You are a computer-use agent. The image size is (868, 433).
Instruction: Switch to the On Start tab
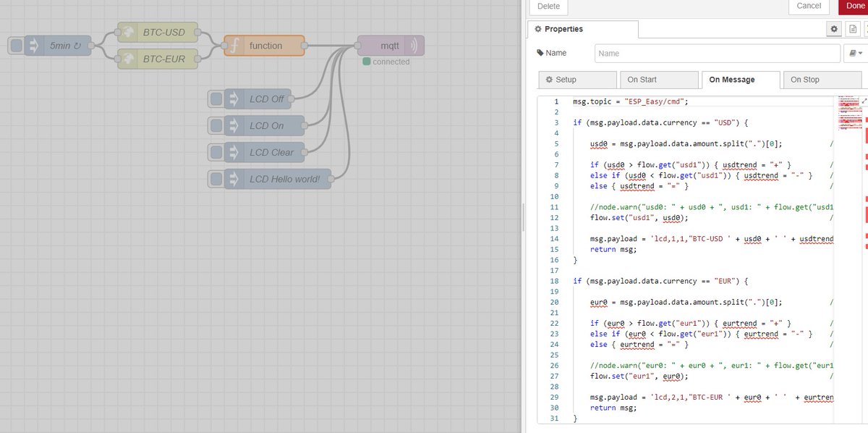658,80
